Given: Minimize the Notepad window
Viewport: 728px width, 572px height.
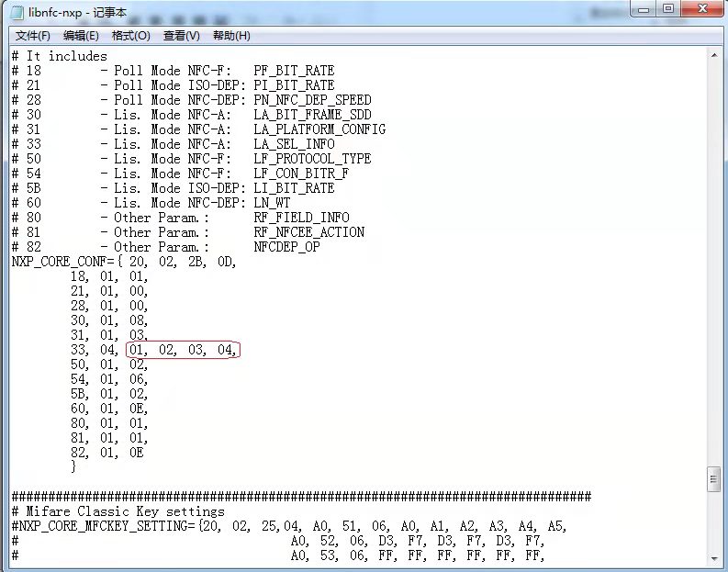Looking at the screenshot, I should (x=643, y=9).
